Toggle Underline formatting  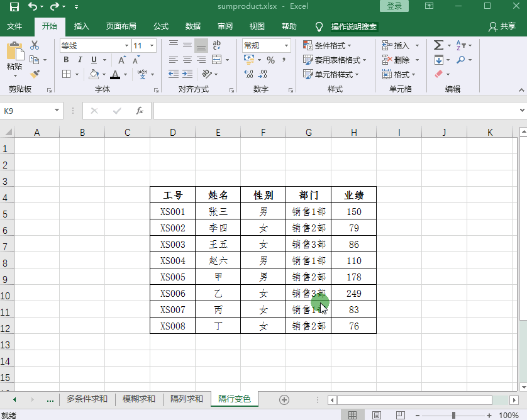tap(94, 60)
